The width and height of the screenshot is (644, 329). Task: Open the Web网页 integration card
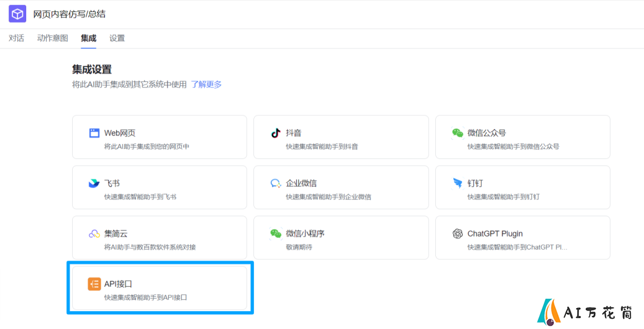click(x=159, y=137)
